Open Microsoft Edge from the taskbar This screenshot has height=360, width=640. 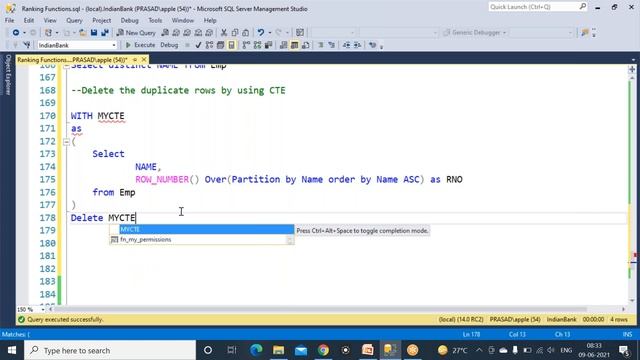pos(256,350)
